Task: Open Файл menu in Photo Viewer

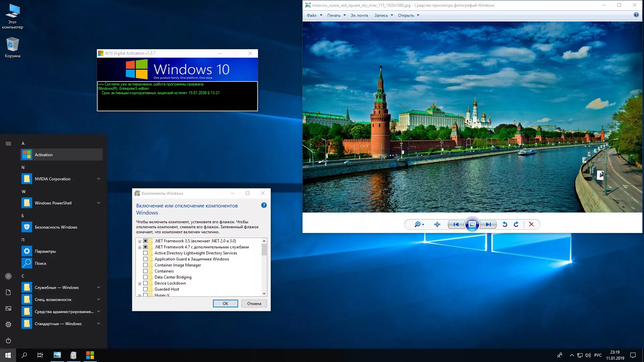Action: [x=314, y=15]
